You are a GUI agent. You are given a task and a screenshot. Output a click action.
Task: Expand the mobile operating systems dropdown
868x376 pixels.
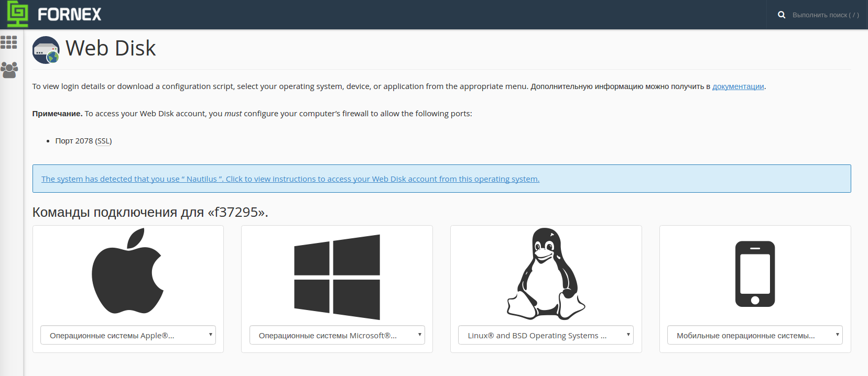pos(755,335)
